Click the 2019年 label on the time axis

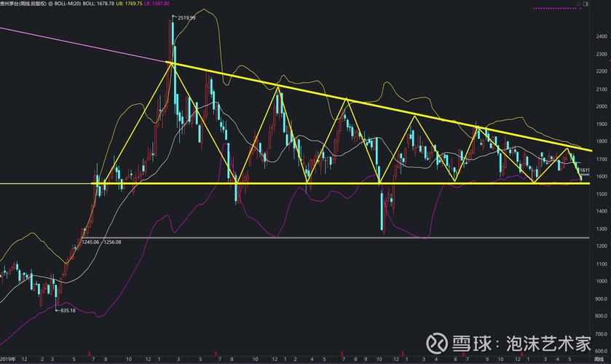point(7,359)
